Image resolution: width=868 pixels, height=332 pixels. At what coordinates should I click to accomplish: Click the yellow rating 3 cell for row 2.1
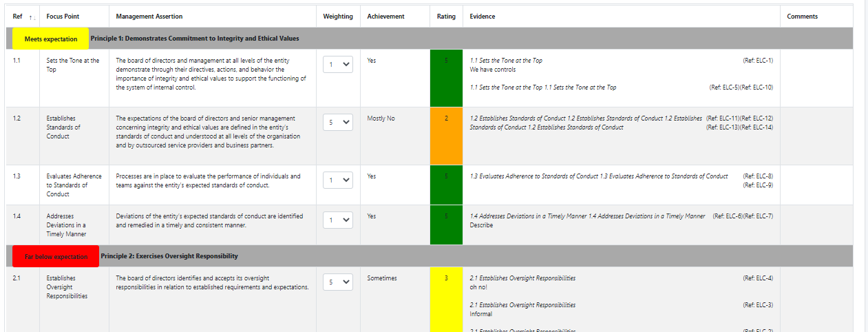click(x=446, y=300)
